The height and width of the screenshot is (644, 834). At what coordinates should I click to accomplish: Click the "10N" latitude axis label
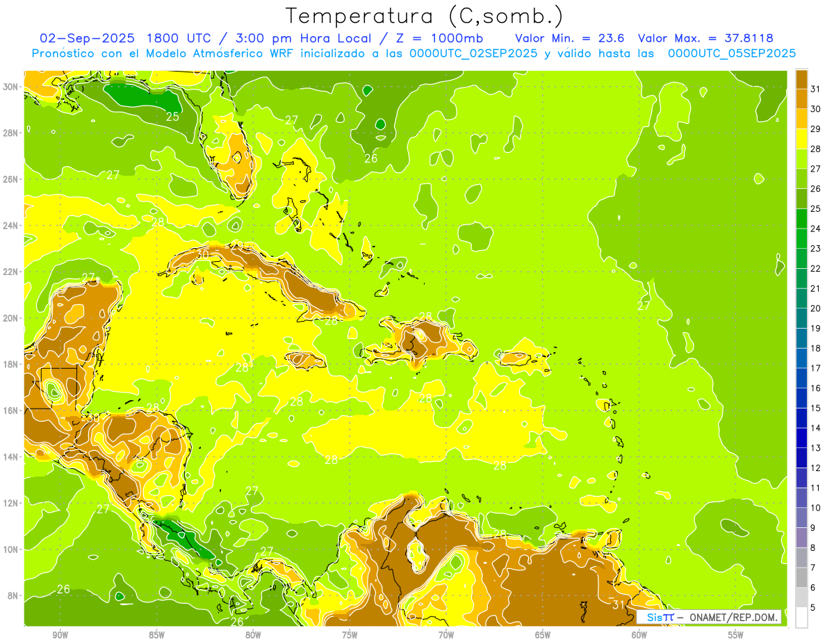[x=10, y=550]
